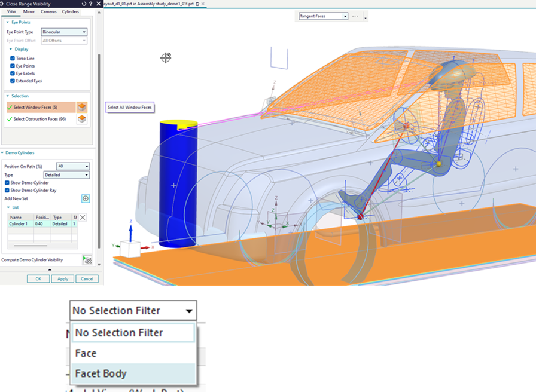Click the three-dots options beside Tangent Faces
Screen dimensions: 536x392
point(355,16)
